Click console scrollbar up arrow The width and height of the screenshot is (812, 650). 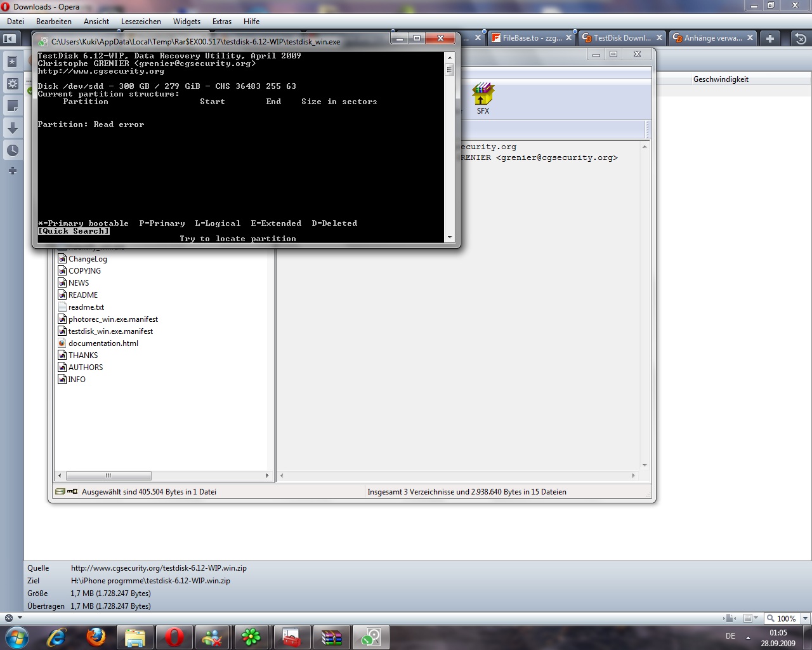[450, 57]
